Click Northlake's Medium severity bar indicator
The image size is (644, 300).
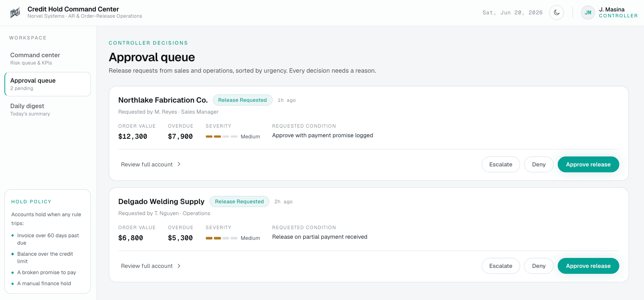(x=221, y=137)
